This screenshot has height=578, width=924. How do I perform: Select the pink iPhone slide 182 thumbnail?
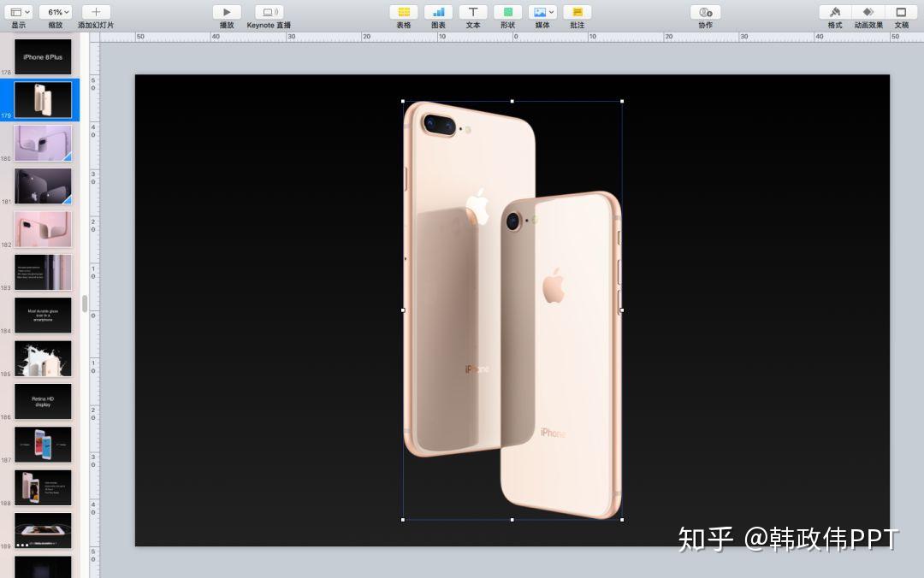pos(43,228)
